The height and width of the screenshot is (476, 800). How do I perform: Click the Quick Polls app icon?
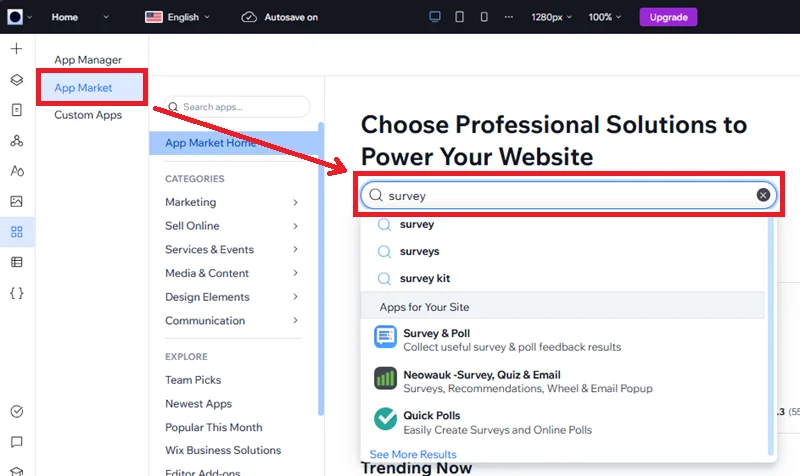click(x=385, y=419)
